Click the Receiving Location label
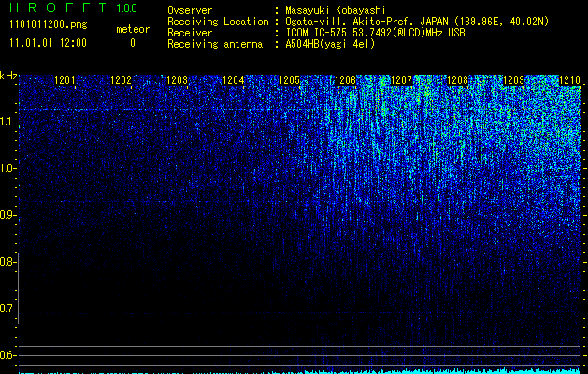The height and width of the screenshot is (374, 588). (218, 22)
